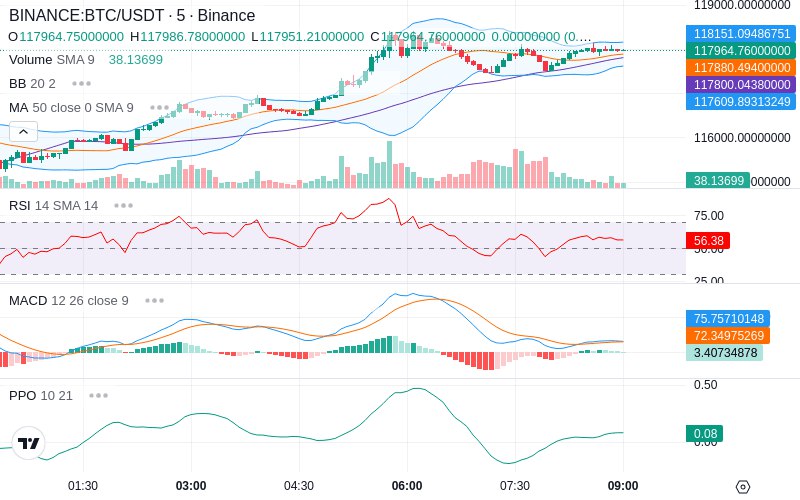Open more options for PPO 10 21 indicator
Viewport: 800px width, 500px height.
coord(98,395)
